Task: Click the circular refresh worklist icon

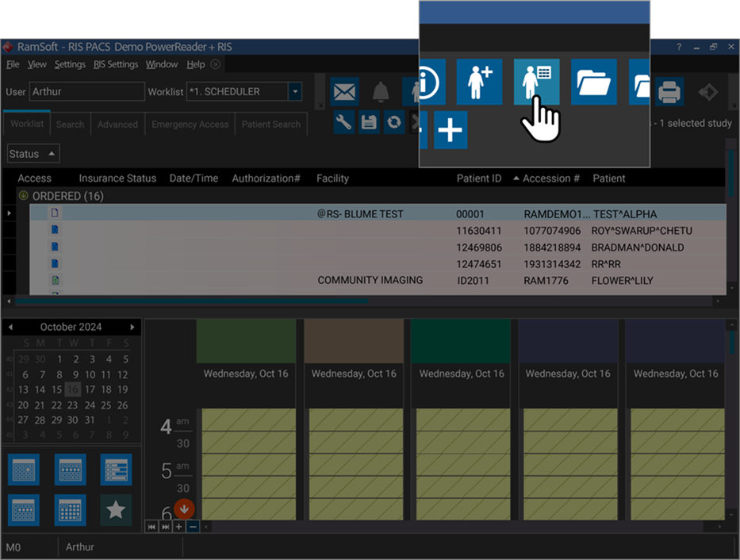Action: pyautogui.click(x=393, y=122)
